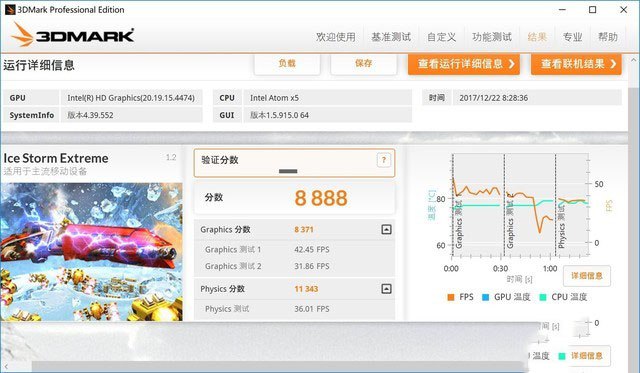Open the 自定义 tab

[x=441, y=37]
